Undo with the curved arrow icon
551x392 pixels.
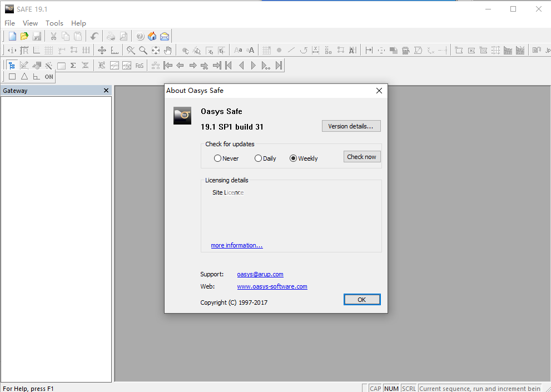tap(94, 36)
